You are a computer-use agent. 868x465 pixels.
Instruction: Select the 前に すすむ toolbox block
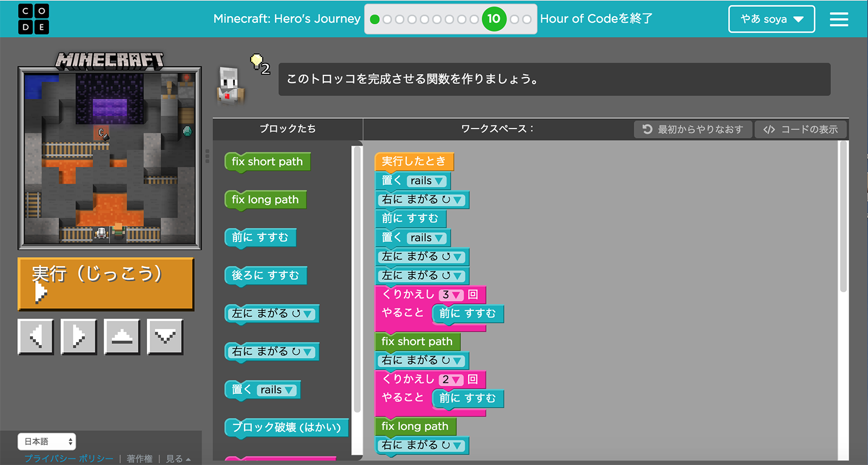pyautogui.click(x=260, y=238)
